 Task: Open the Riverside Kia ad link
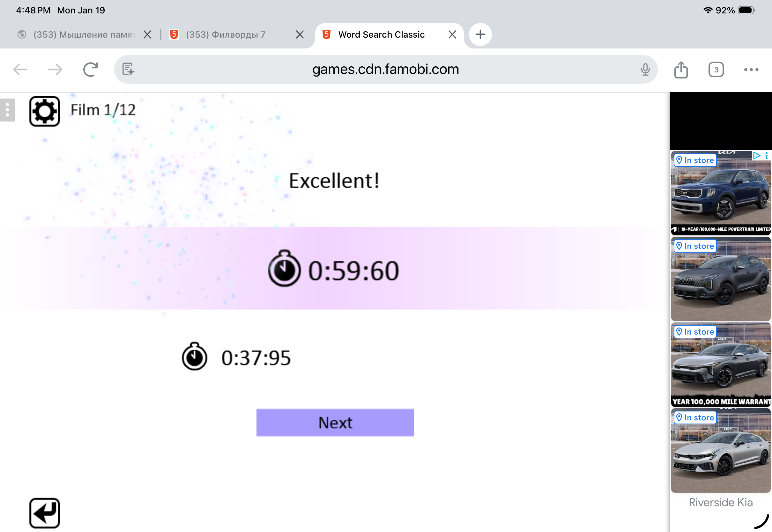(720, 502)
